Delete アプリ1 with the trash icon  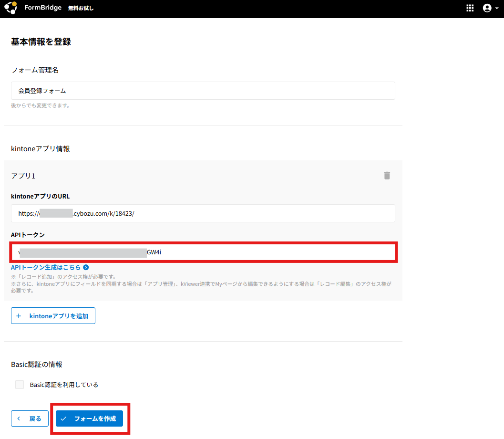click(387, 175)
